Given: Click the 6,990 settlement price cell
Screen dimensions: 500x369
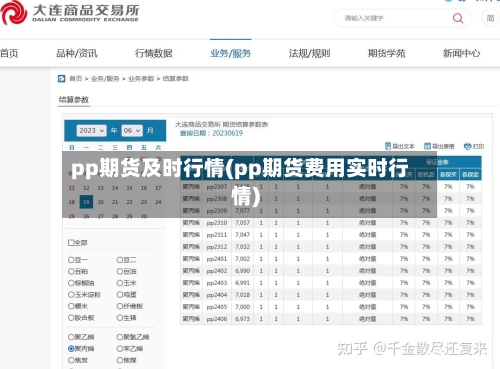Looking at the screenshot, I should [242, 271].
